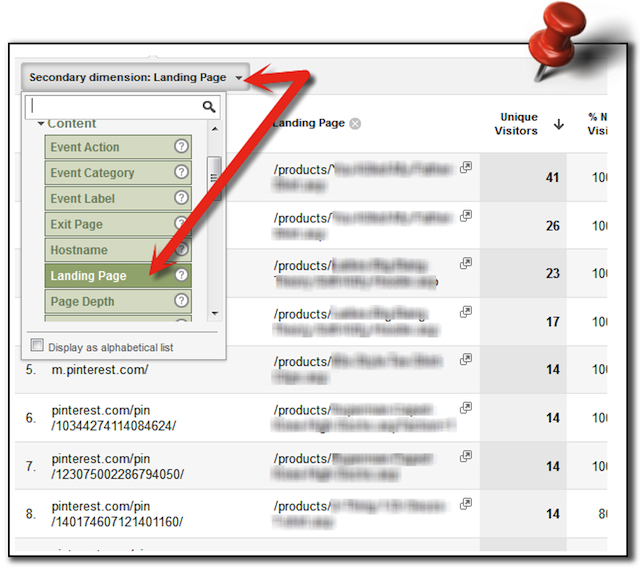
Task: Click help icon beside Event Category
Action: tap(181, 173)
